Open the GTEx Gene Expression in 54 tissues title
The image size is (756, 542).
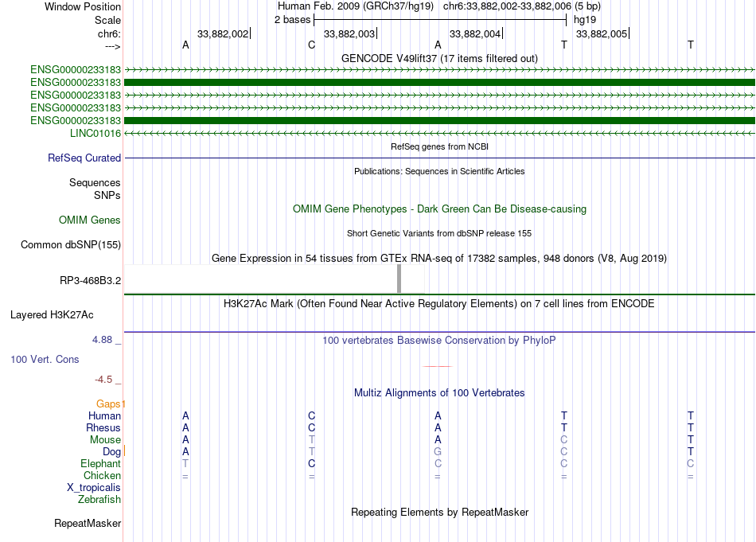pyautogui.click(x=439, y=258)
